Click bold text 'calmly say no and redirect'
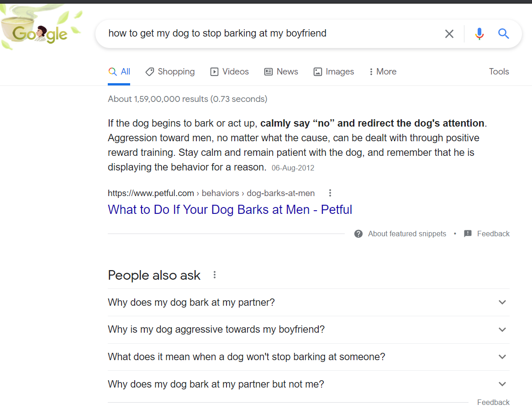The height and width of the screenshot is (420, 532). [372, 123]
